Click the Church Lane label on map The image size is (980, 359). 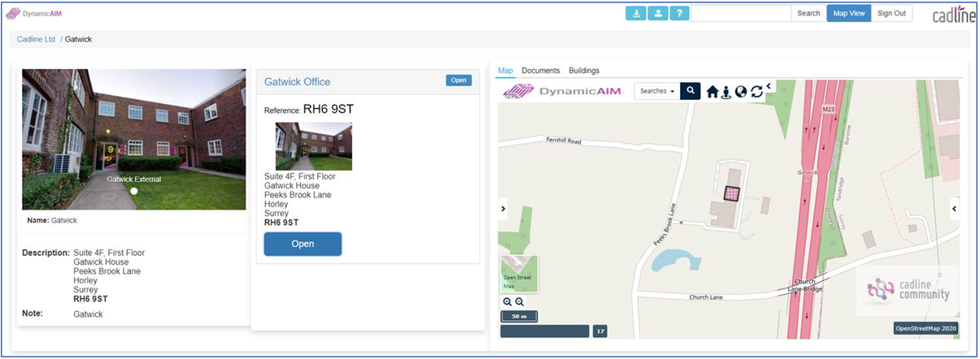tap(706, 297)
